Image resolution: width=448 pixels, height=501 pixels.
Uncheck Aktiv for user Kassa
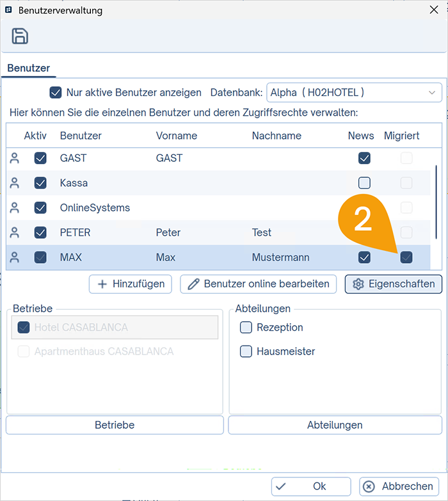tap(40, 183)
